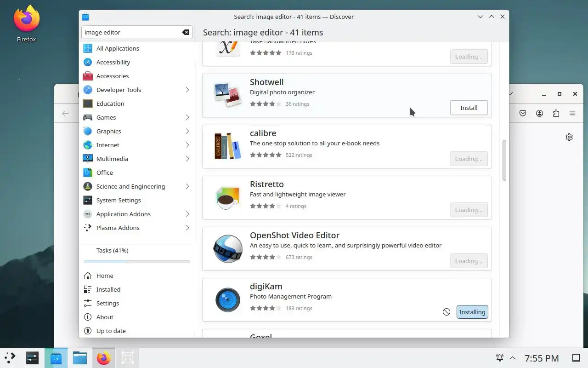Open the file manager from taskbar
The width and height of the screenshot is (588, 368).
point(80,357)
